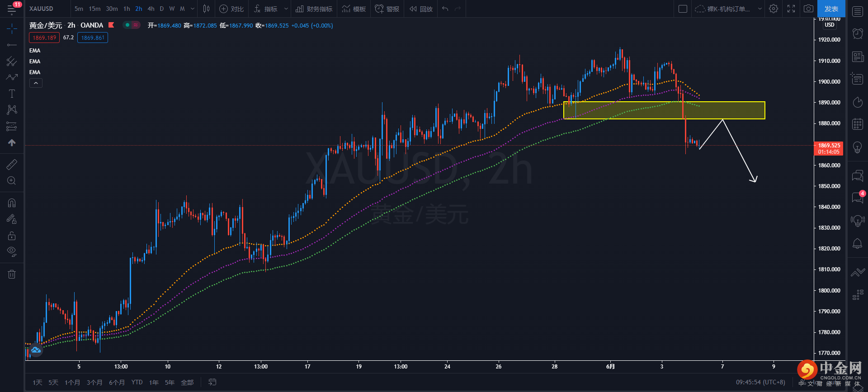Take a chart snapshot with camera
Screen dimensions: 868x392
click(808, 9)
